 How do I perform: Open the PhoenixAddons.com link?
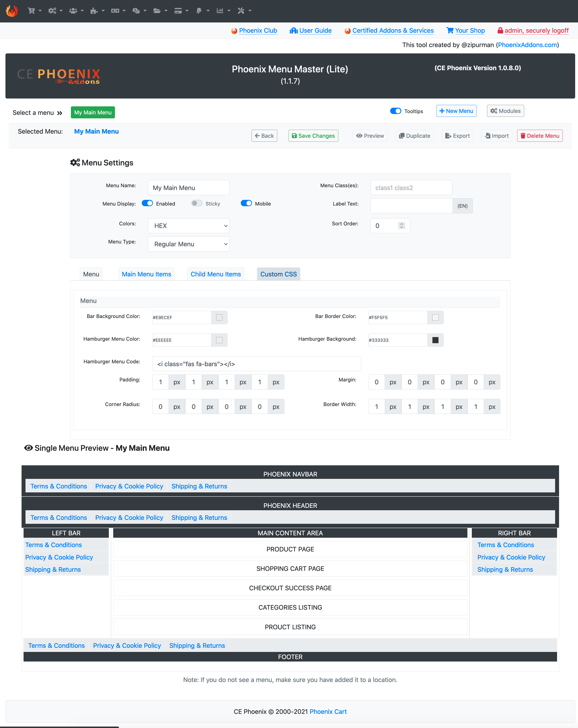click(527, 45)
